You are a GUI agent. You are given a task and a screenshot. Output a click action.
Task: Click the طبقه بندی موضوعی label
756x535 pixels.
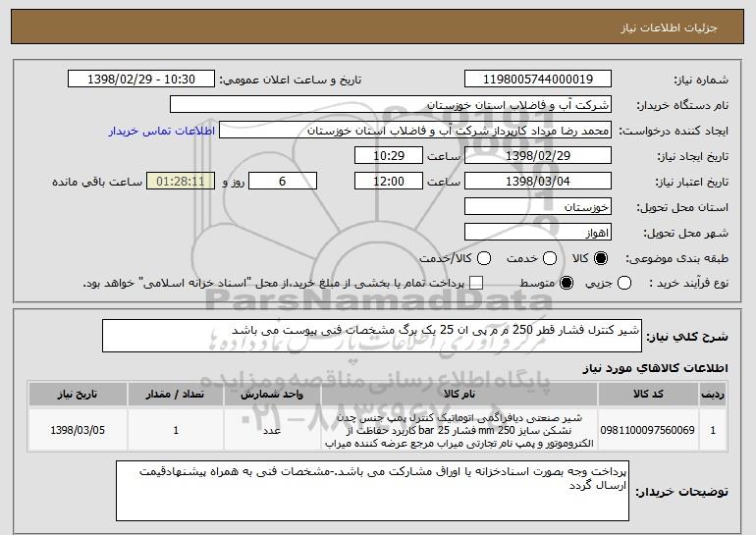(x=676, y=259)
